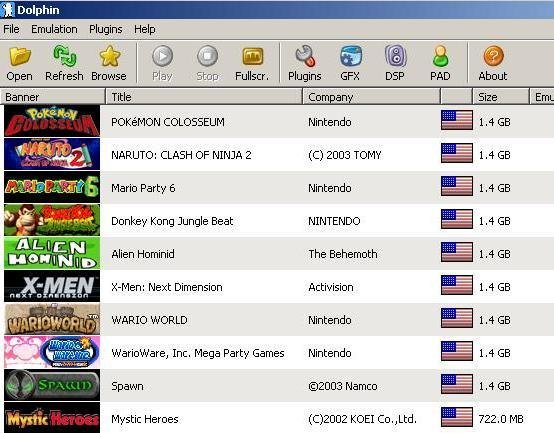554x433 pixels.
Task: Click the US flag in the Mario Party 6 row
Action: tap(457, 186)
